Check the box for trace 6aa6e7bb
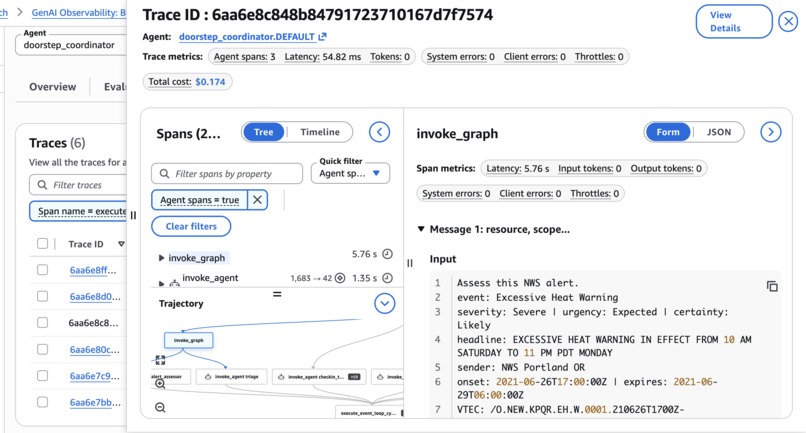Screen dimensions: 806x433 coord(43,402)
